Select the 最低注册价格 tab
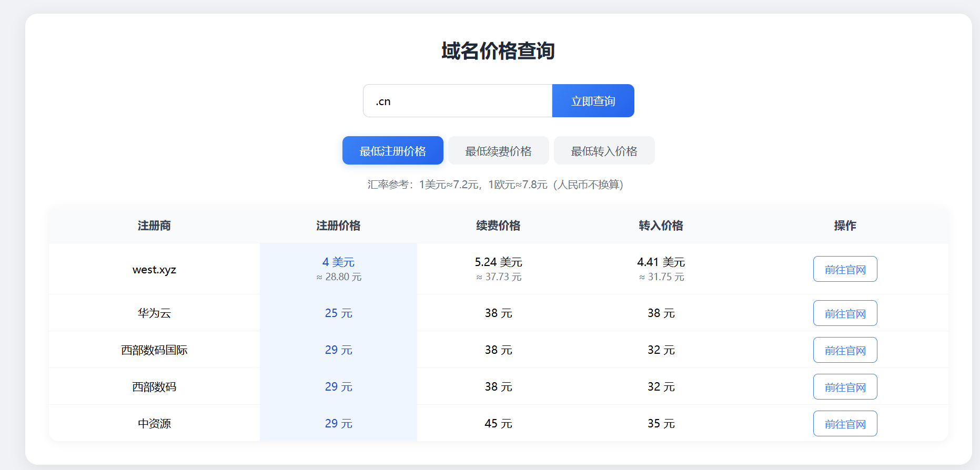 click(393, 151)
